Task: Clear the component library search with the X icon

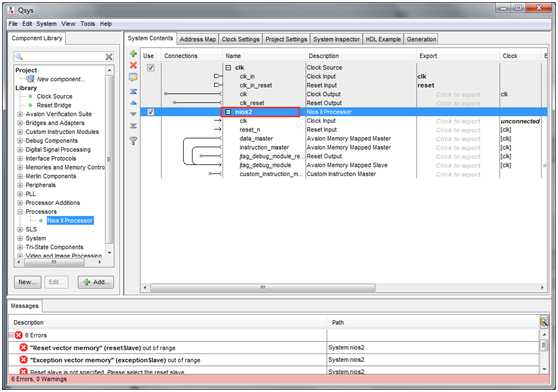Action: (109, 57)
